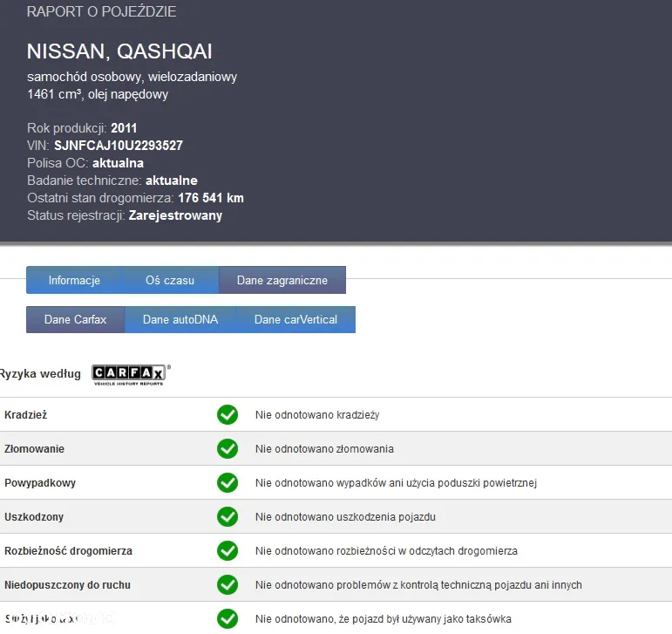The width and height of the screenshot is (672, 634).
Task: Click the samochód osobowy, wielozadaniowy description
Action: tap(132, 77)
